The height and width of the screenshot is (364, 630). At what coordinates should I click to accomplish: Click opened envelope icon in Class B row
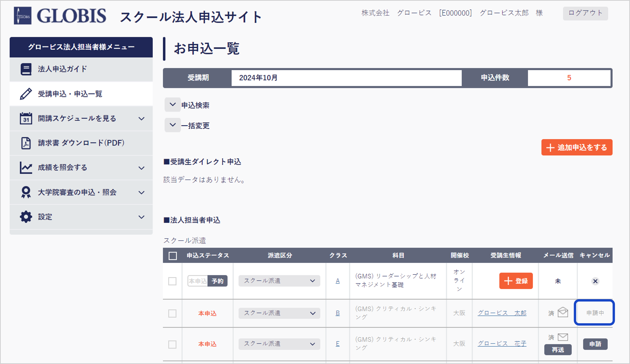tap(563, 312)
